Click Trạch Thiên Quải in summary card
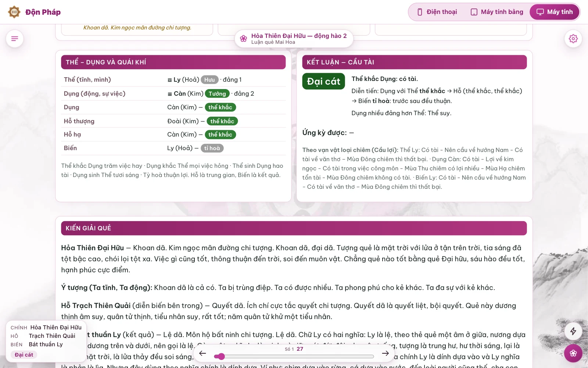This screenshot has width=588, height=368. tap(52, 336)
